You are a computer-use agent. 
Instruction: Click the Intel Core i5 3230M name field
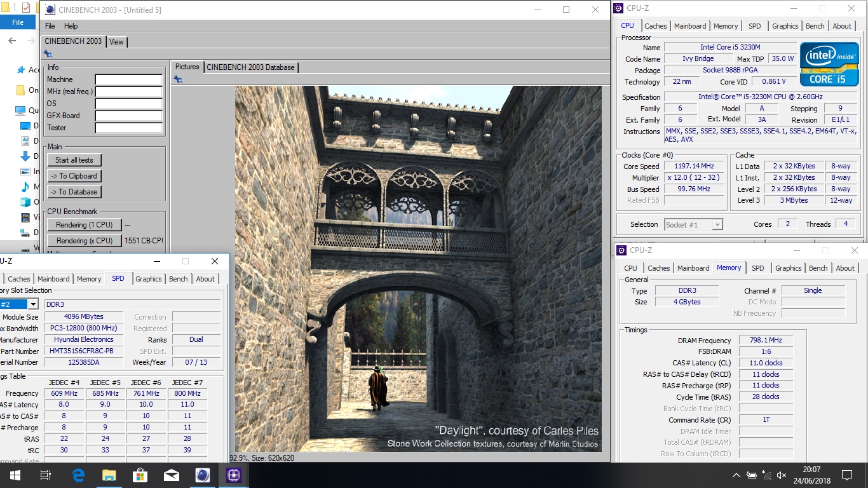pyautogui.click(x=729, y=48)
